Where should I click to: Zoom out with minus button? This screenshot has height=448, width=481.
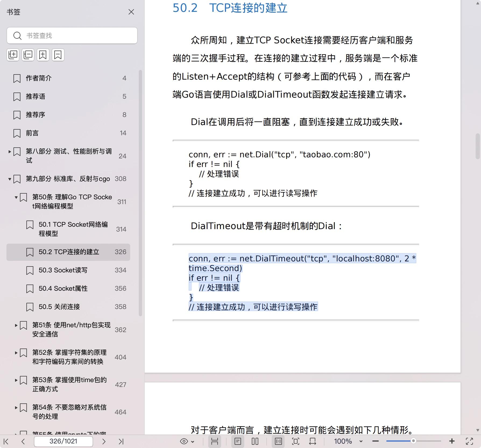coord(376,441)
